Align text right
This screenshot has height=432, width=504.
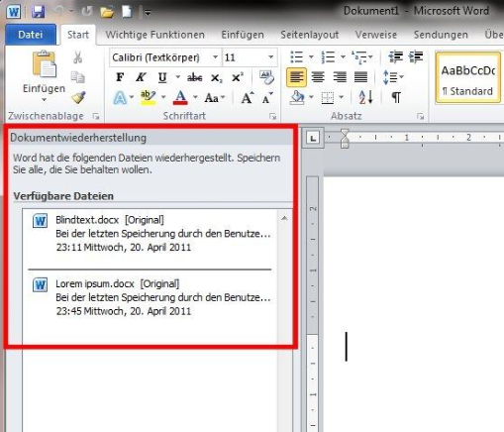pos(340,77)
